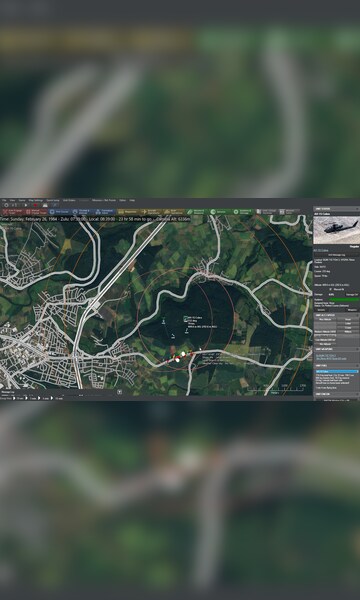The width and height of the screenshot is (360, 600).
Task: Collapse the Unit Fuel section
Action: 357,366
